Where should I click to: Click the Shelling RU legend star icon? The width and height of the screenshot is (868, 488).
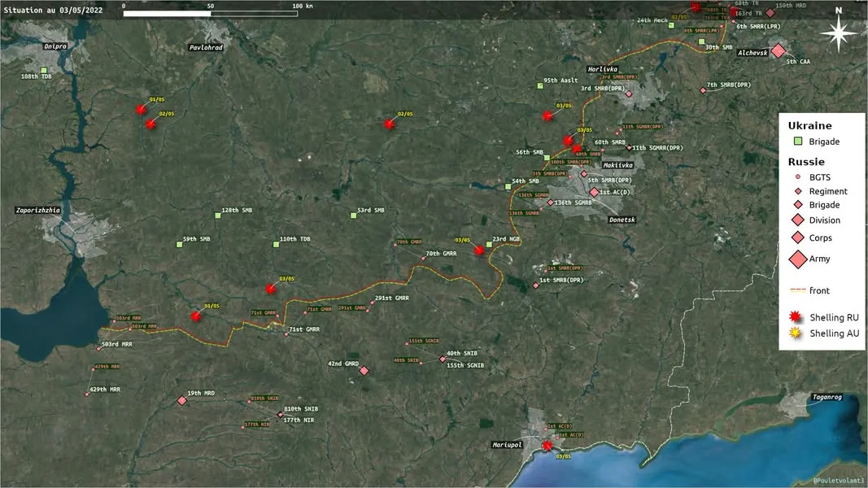click(x=795, y=316)
